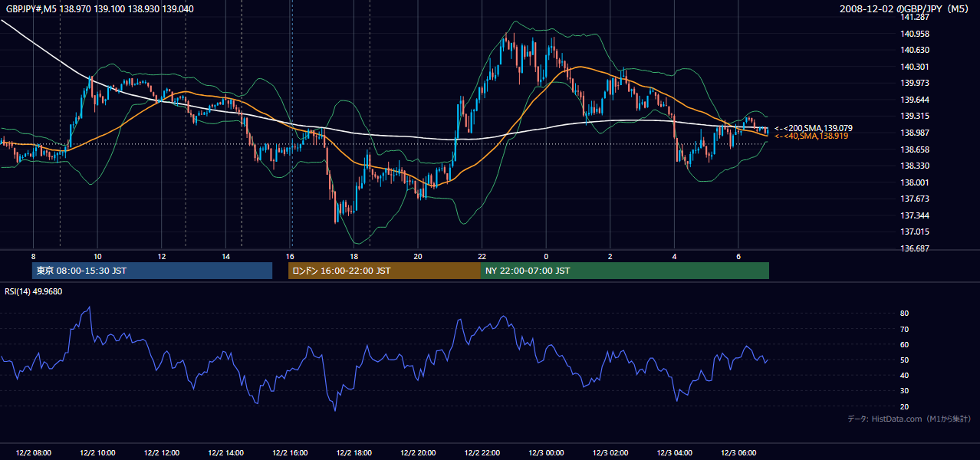Viewport: 980px width, 460px height.
Task: Click the RSI scale value 30
Action: [x=904, y=391]
